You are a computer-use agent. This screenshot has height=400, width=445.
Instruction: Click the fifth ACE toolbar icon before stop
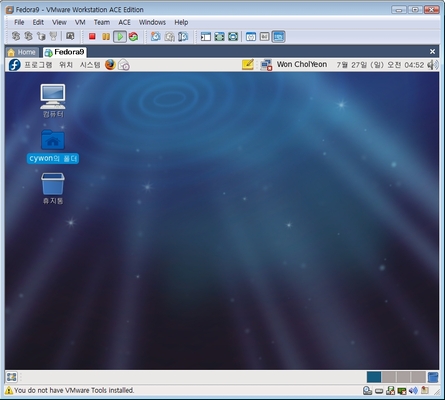[x=70, y=36]
